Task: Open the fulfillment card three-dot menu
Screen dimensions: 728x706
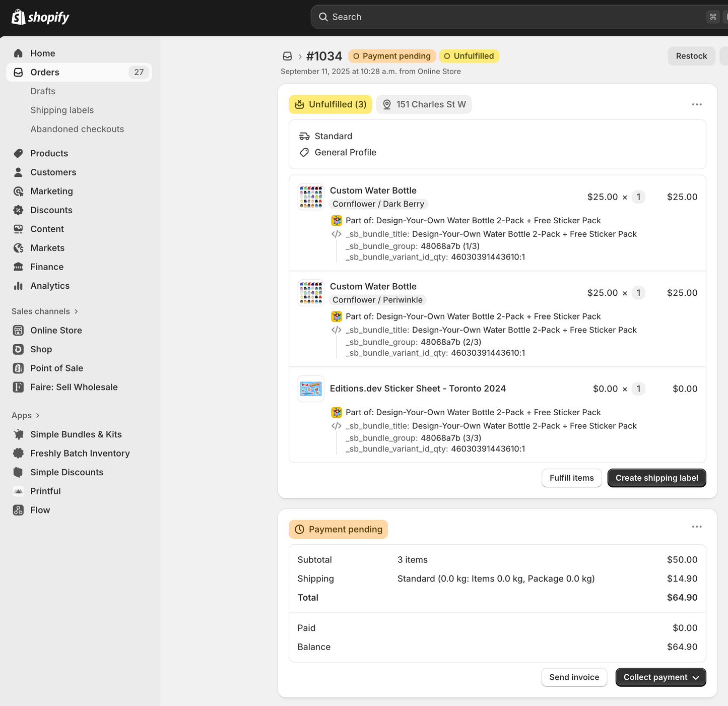Action: coord(697,104)
